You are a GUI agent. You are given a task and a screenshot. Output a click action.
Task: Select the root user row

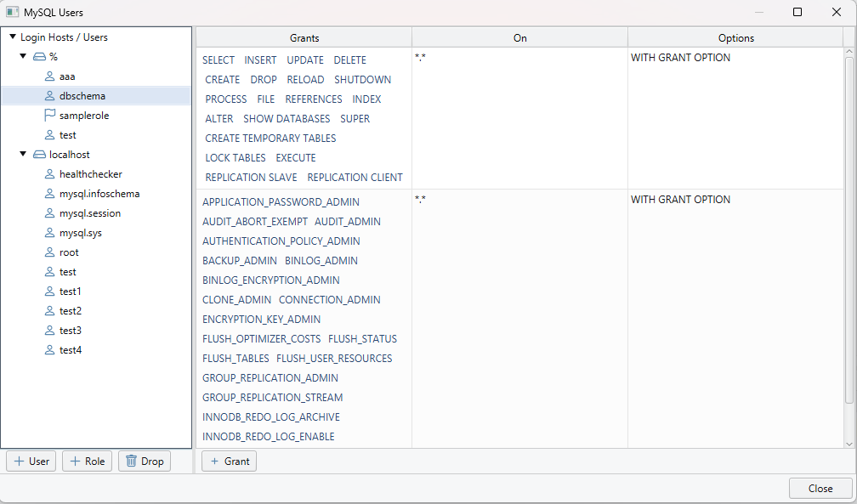[96, 252]
